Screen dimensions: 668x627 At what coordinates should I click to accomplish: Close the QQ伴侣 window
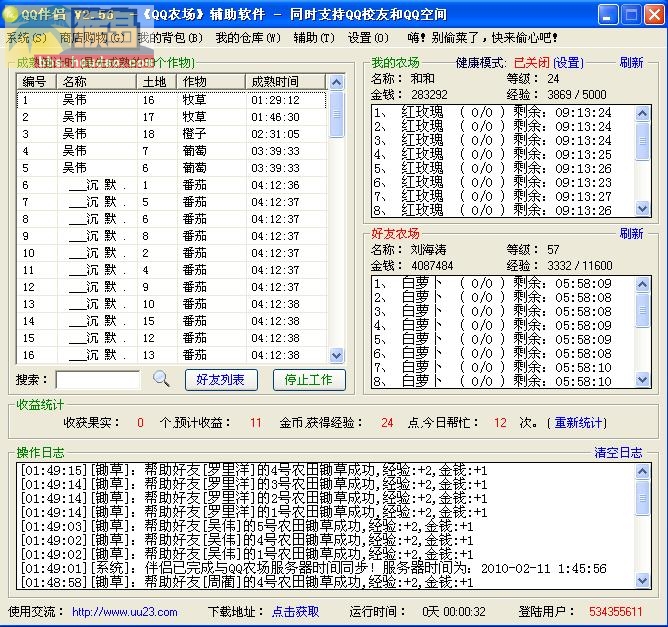(654, 15)
